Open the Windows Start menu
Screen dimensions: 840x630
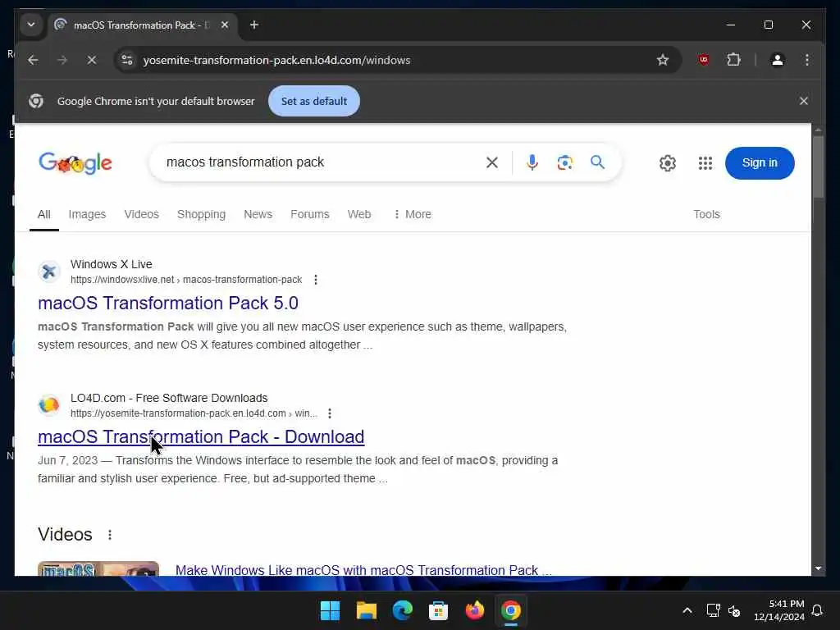point(330,610)
